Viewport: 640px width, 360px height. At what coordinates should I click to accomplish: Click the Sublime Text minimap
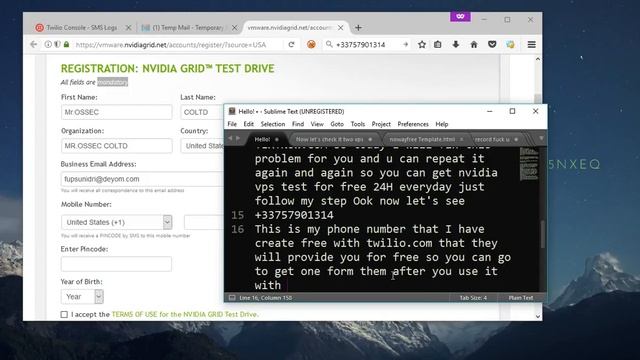click(x=529, y=164)
